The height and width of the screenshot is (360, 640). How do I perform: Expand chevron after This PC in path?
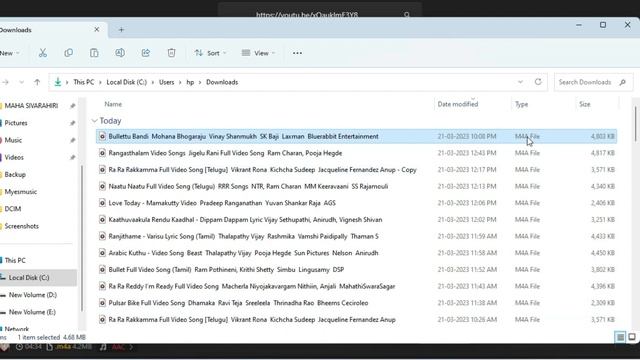pyautogui.click(x=100, y=82)
